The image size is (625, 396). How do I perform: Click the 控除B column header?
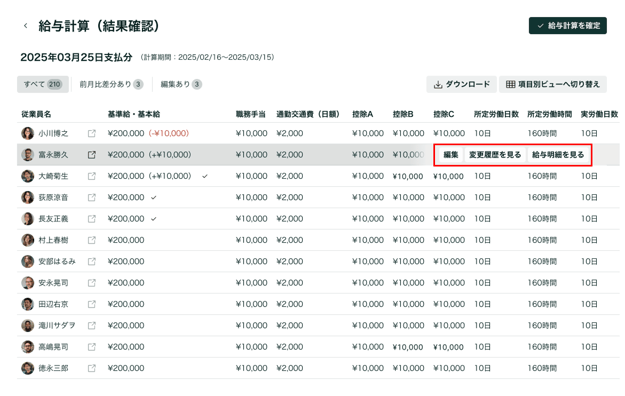pyautogui.click(x=403, y=114)
